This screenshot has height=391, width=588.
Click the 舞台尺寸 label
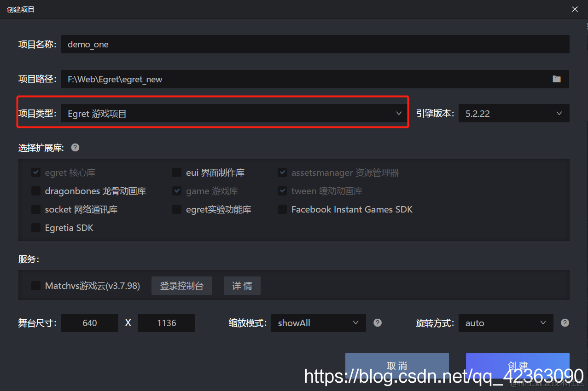(37, 323)
